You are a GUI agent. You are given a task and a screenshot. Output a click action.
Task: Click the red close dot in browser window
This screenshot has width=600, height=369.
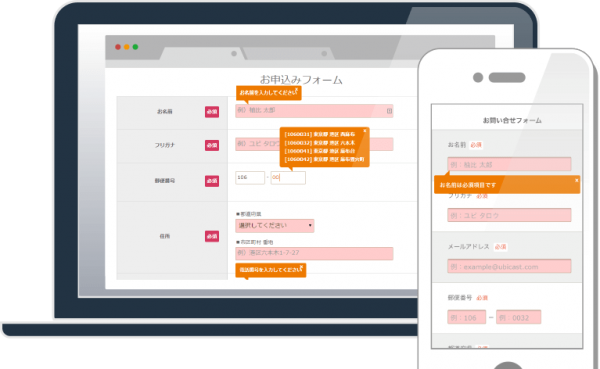click(118, 47)
